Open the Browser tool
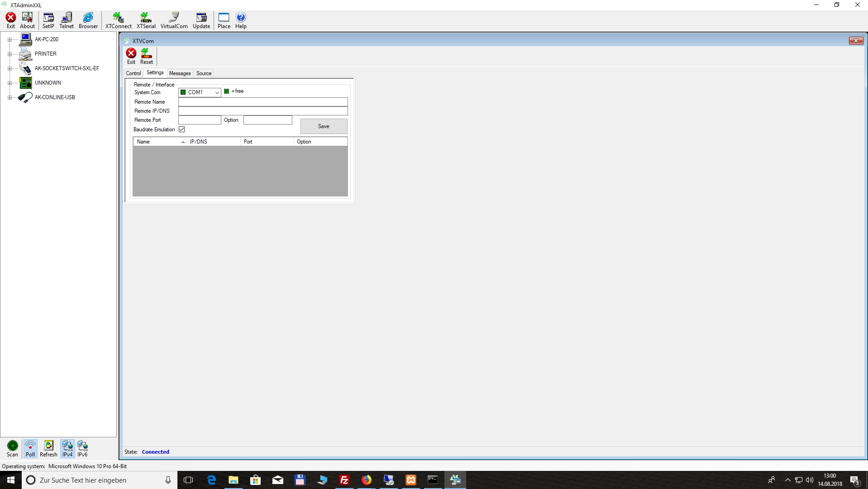Image resolution: width=868 pixels, height=489 pixels. coord(88,20)
